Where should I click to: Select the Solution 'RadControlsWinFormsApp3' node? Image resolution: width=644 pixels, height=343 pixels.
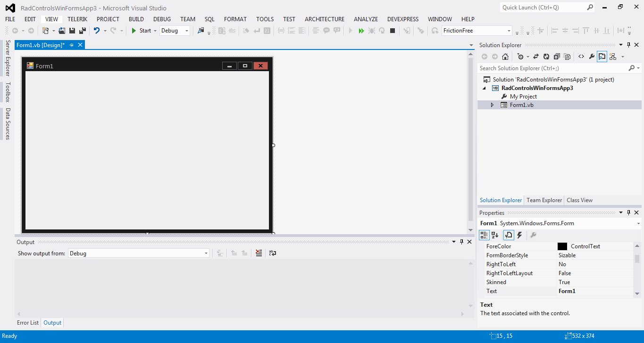click(553, 80)
